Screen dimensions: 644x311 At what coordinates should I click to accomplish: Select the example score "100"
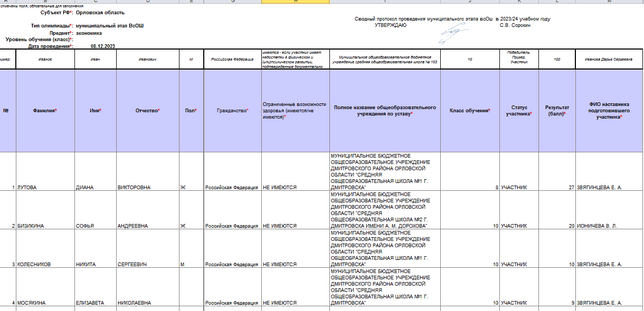[x=557, y=60]
